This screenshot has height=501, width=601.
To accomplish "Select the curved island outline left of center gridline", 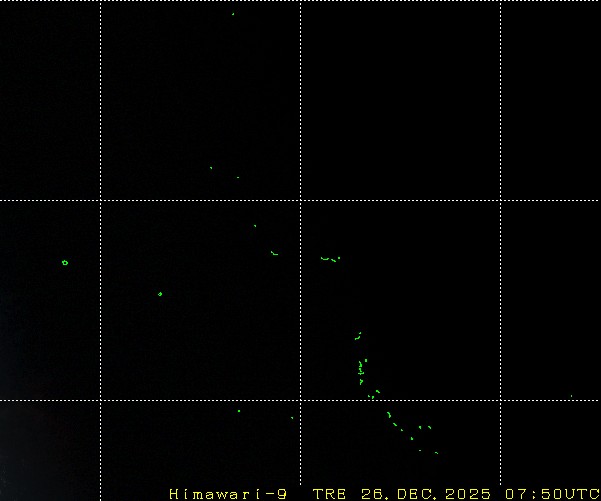I will [273, 253].
